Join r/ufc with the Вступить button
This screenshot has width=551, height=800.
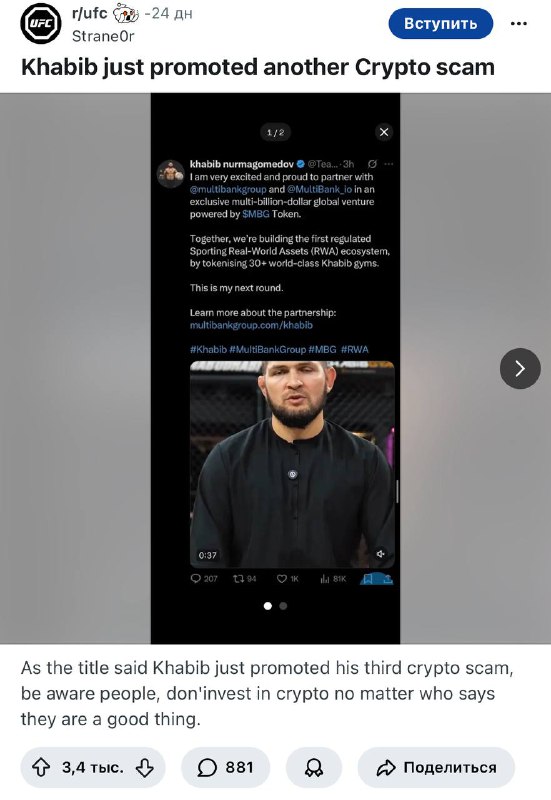[x=441, y=23]
